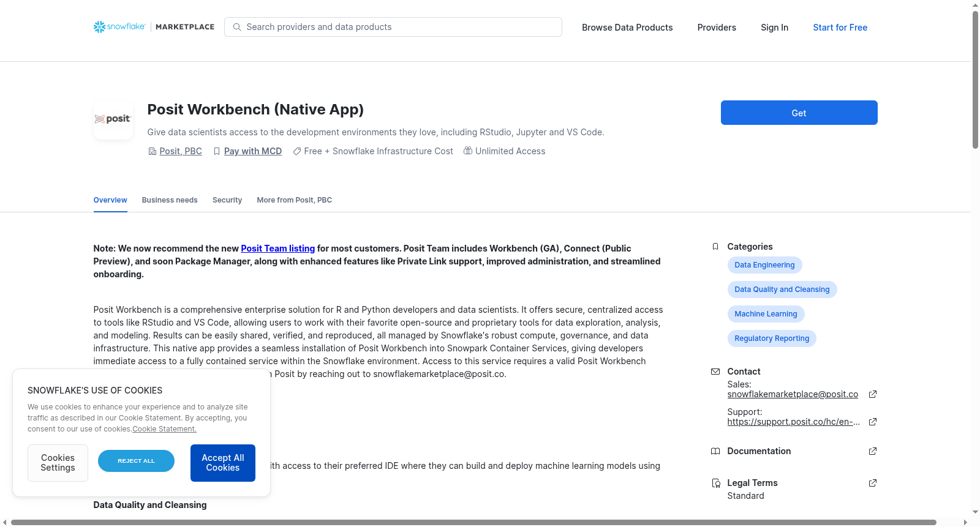Open Documentation external link icon
The image size is (980, 527).
coord(873,451)
